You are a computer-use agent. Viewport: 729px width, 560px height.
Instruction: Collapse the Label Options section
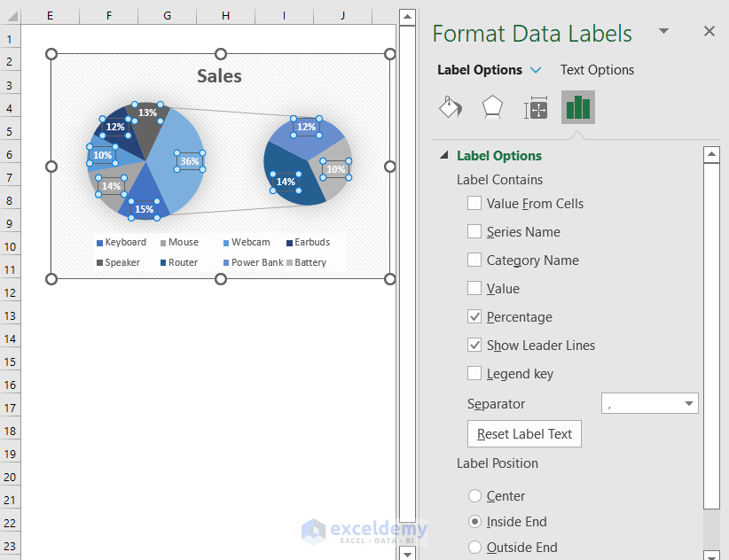[444, 155]
